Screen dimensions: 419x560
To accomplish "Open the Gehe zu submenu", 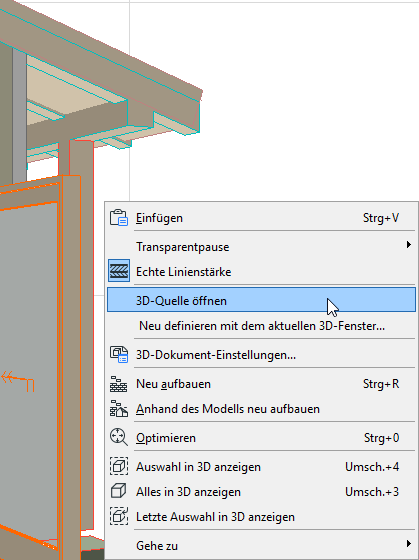I will click(x=261, y=546).
